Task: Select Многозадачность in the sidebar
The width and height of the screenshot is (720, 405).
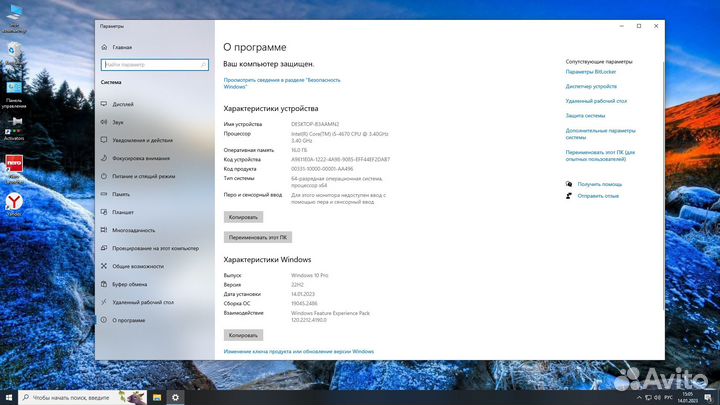Action: (154, 230)
